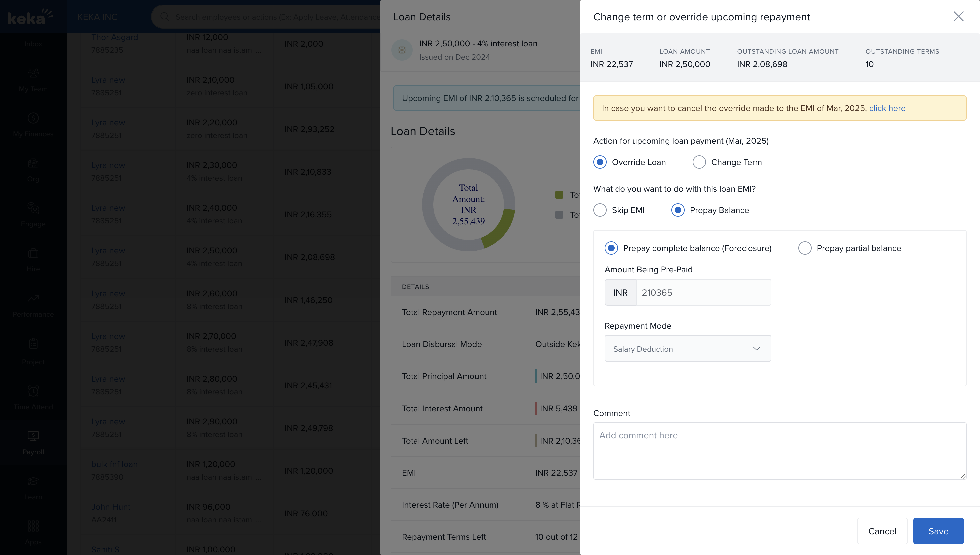Open the Hire briefcase icon
The image size is (980, 555).
[x=33, y=253]
